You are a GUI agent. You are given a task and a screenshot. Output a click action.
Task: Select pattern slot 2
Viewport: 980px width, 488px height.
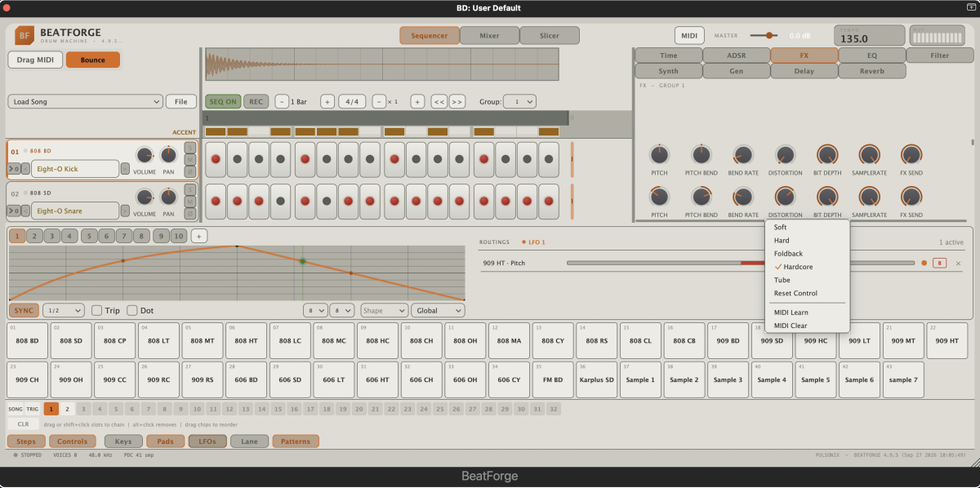pyautogui.click(x=67, y=409)
